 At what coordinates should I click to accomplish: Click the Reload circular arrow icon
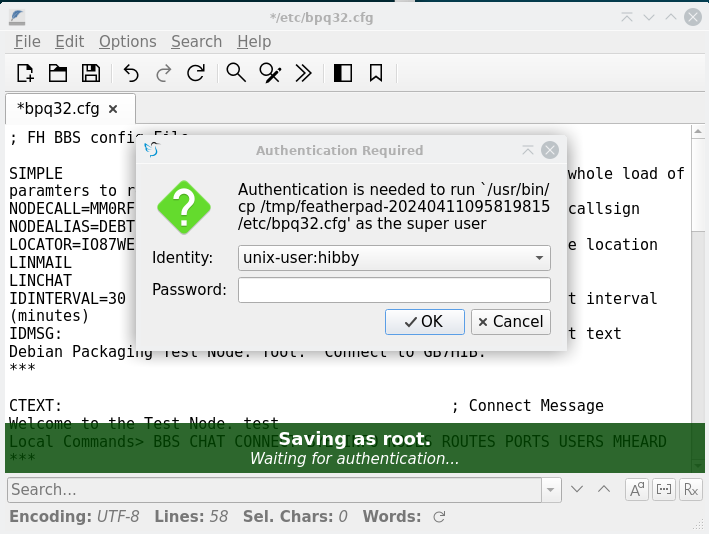click(x=196, y=72)
